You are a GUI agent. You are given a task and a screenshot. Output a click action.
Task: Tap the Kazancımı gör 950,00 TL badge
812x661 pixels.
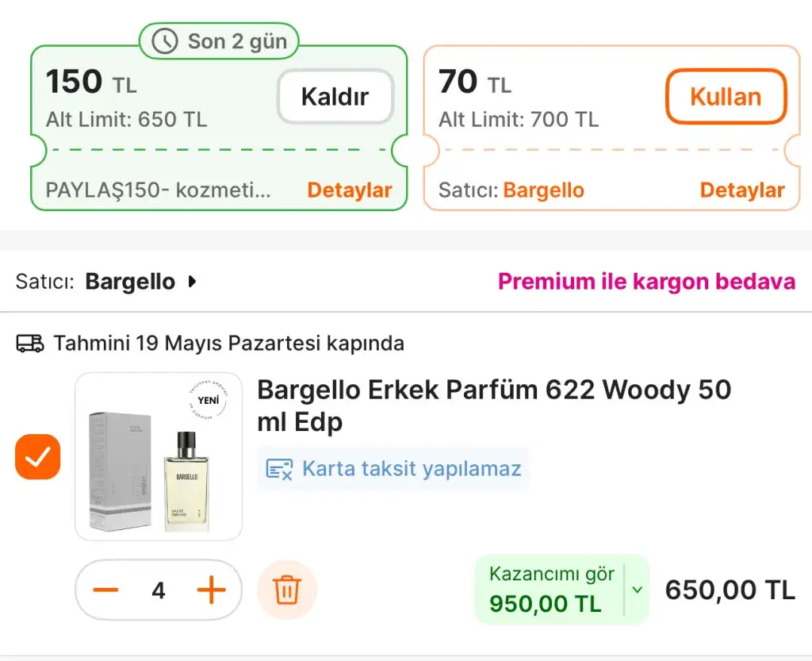click(x=552, y=590)
